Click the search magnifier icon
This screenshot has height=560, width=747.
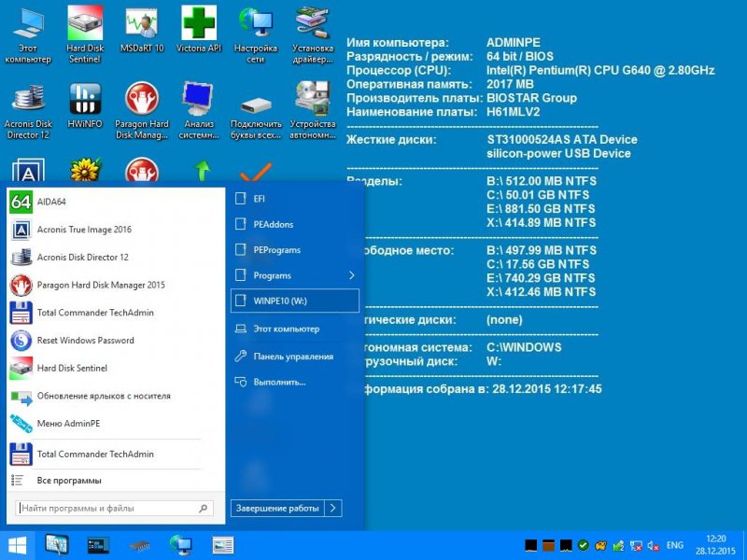tap(203, 508)
